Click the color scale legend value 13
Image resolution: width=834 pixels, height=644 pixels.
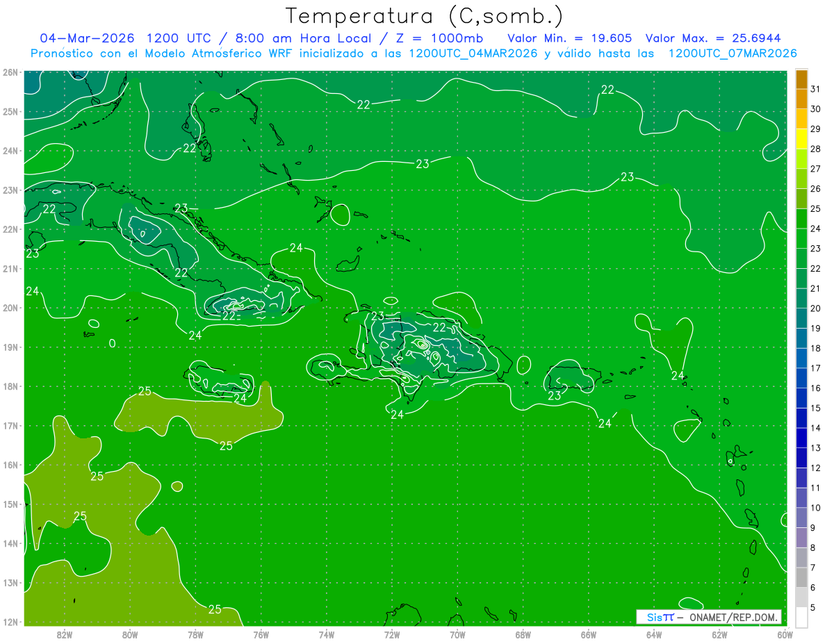816,448
